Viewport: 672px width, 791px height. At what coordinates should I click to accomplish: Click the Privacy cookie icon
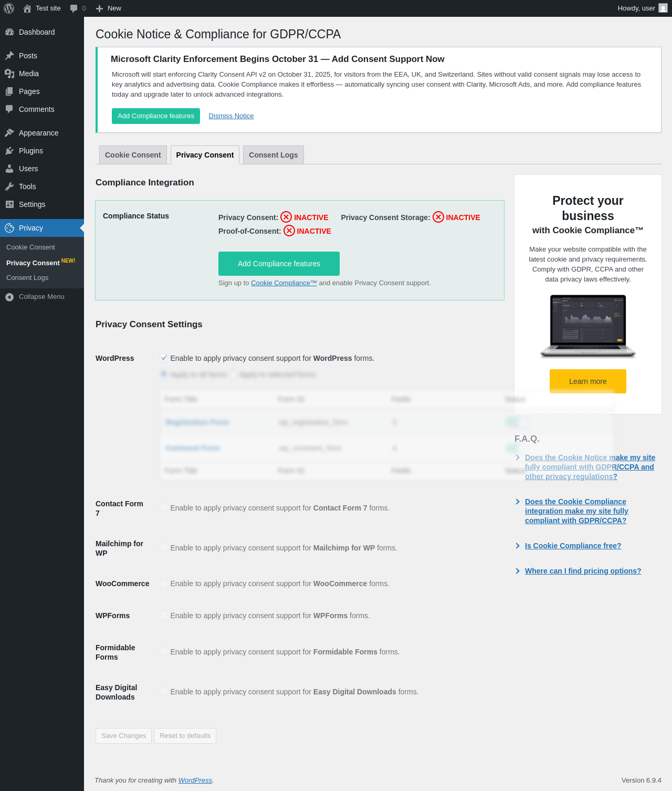pyautogui.click(x=9, y=228)
